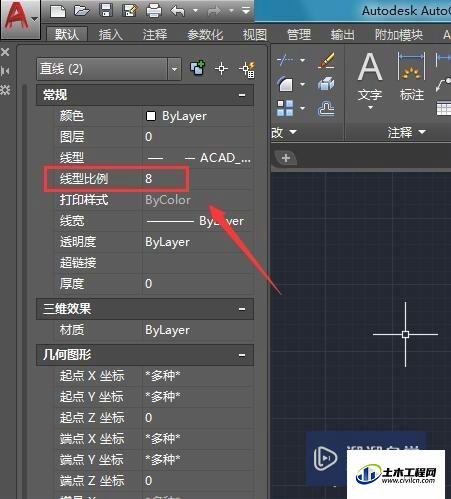Viewport: 451px width, 499px height.
Task: Select the Trim tool in modify panel
Action: click(x=285, y=60)
